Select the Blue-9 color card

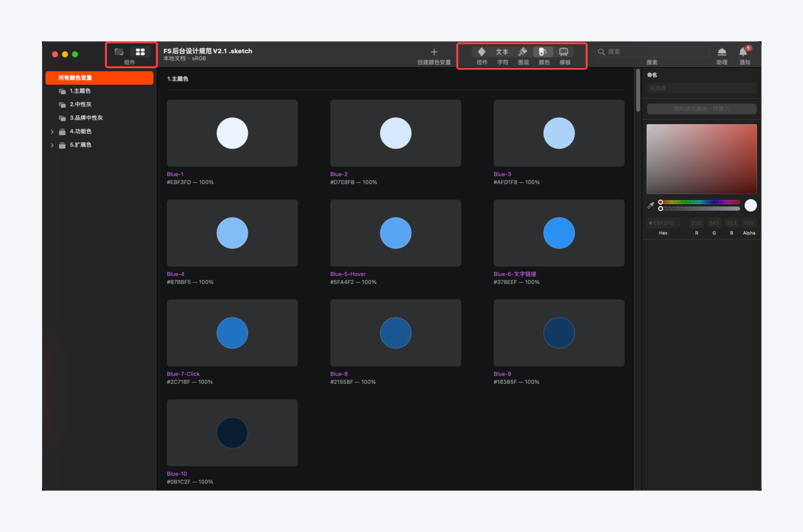[559, 333]
